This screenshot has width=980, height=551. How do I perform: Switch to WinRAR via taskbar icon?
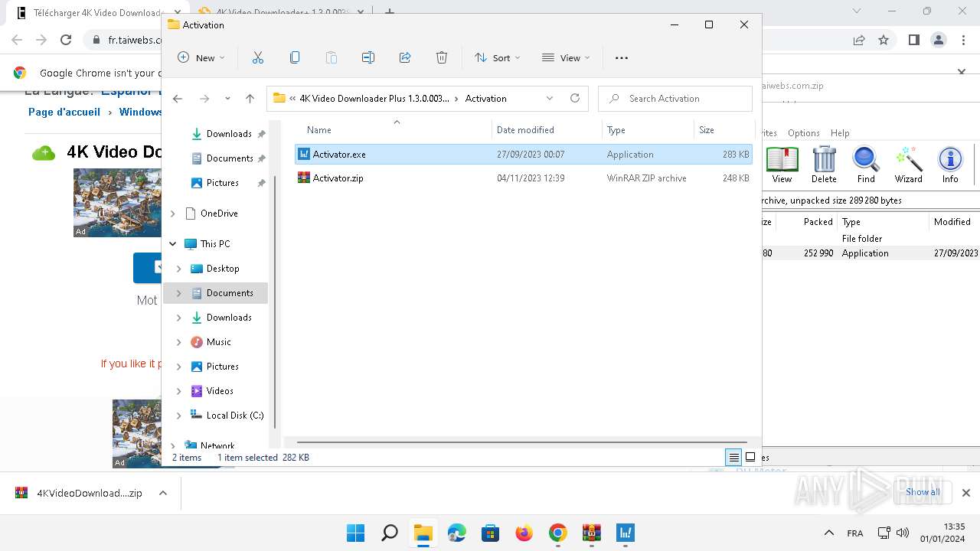pos(592,533)
